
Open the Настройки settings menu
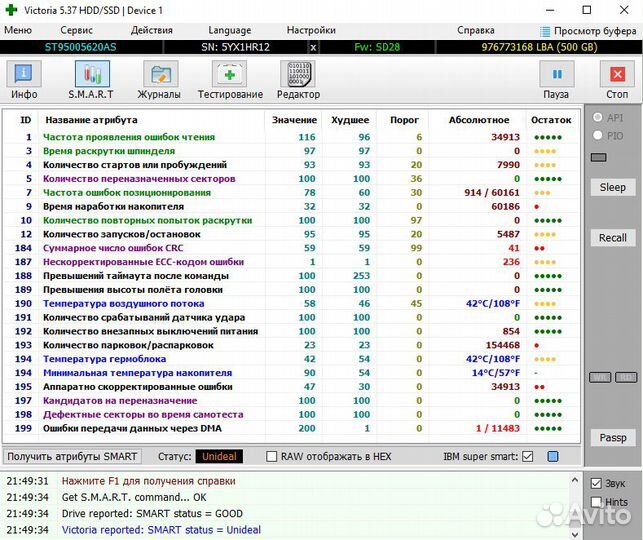point(311,31)
